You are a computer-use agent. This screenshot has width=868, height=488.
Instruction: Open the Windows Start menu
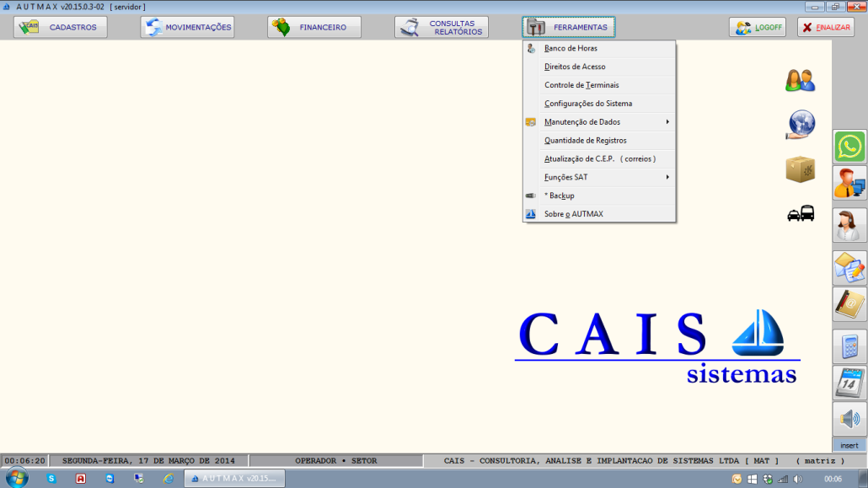[x=17, y=478]
